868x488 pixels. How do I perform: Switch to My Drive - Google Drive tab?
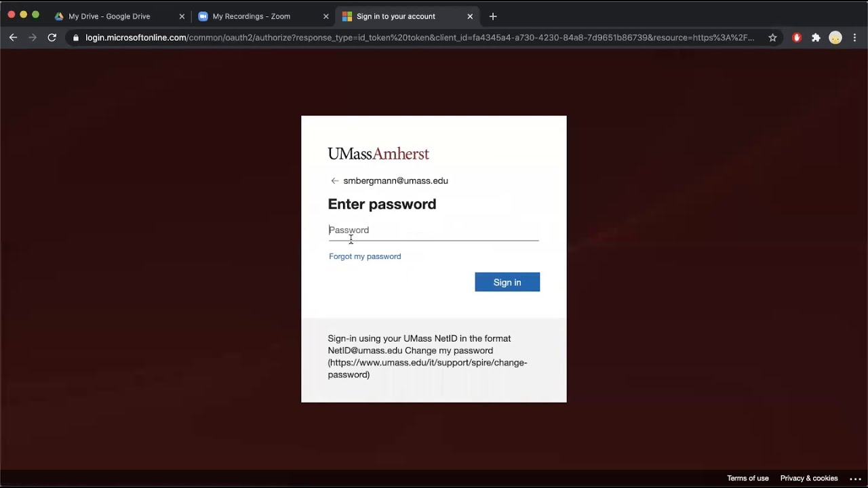tap(109, 16)
